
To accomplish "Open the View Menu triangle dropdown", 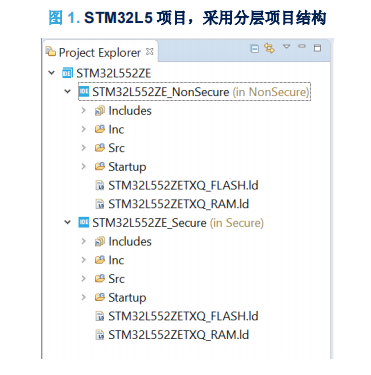I will 287,46.
